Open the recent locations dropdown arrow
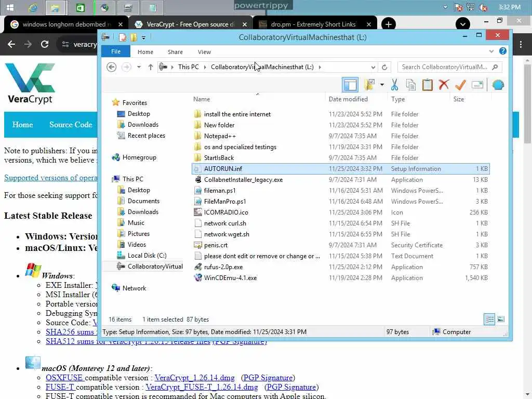Image resolution: width=532 pixels, height=399 pixels. point(139,67)
